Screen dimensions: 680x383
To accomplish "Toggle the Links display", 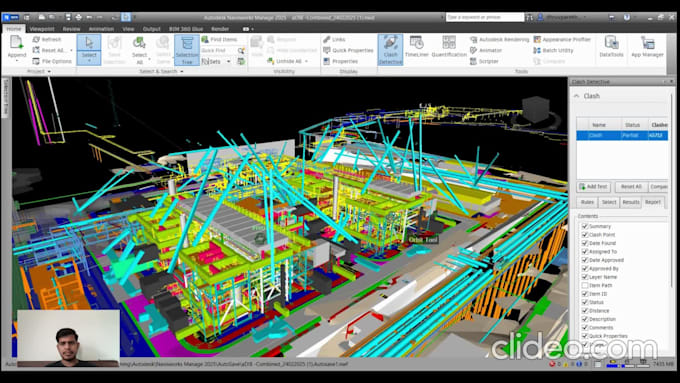I will (334, 39).
